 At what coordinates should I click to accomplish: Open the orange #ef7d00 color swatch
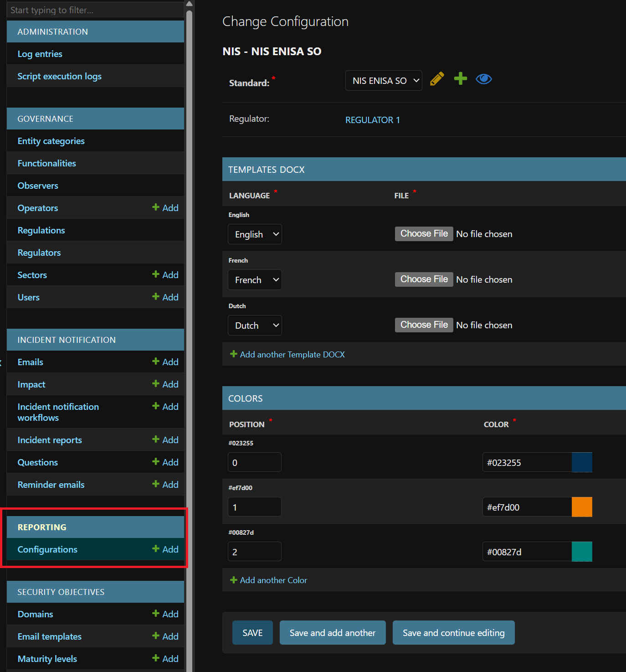pyautogui.click(x=582, y=507)
